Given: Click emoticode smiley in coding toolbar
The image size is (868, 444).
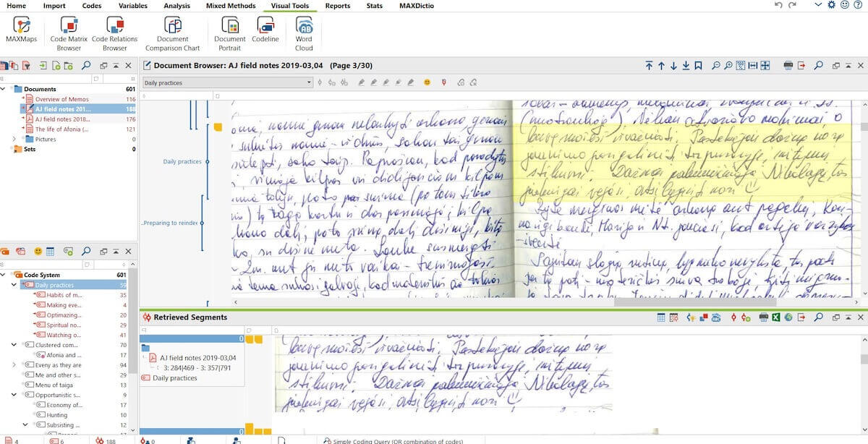Looking at the screenshot, I should click(427, 82).
